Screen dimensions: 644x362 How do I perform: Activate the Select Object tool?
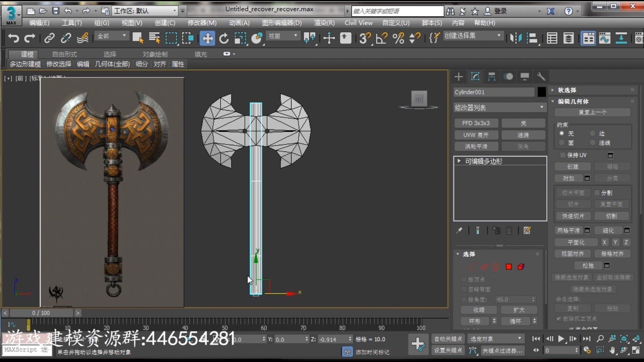pyautogui.click(x=138, y=38)
